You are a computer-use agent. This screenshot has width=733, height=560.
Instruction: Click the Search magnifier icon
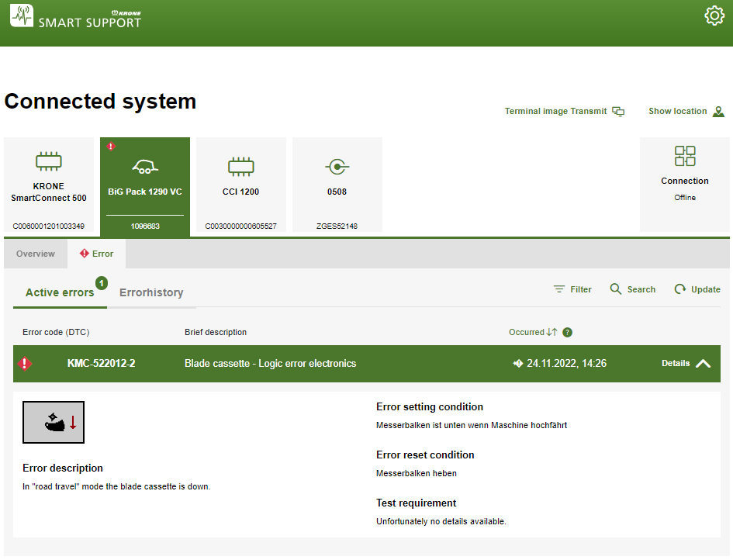coord(616,289)
